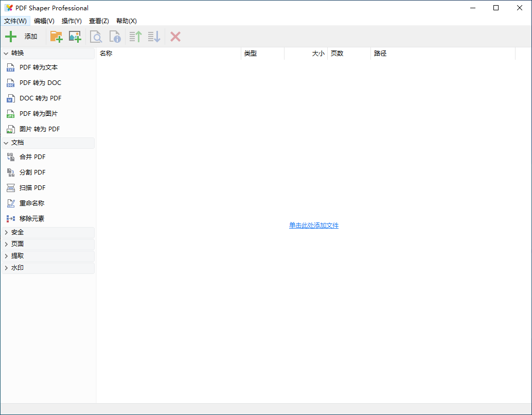This screenshot has width=532, height=415.
Task: Close the PDF Shaper window
Action: tap(520, 8)
